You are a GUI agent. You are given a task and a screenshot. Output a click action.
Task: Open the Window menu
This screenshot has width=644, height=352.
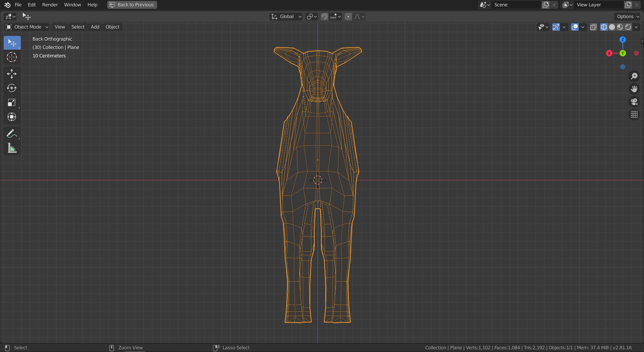pyautogui.click(x=72, y=5)
